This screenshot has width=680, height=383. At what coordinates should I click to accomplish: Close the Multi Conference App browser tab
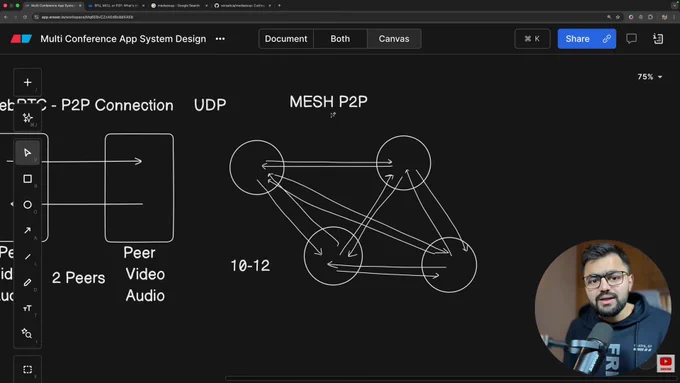pos(80,6)
